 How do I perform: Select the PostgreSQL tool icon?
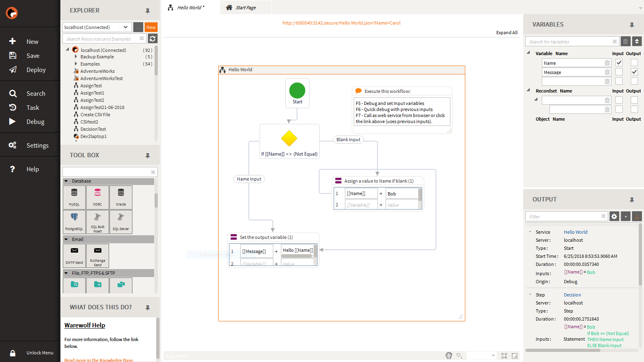pyautogui.click(x=74, y=221)
